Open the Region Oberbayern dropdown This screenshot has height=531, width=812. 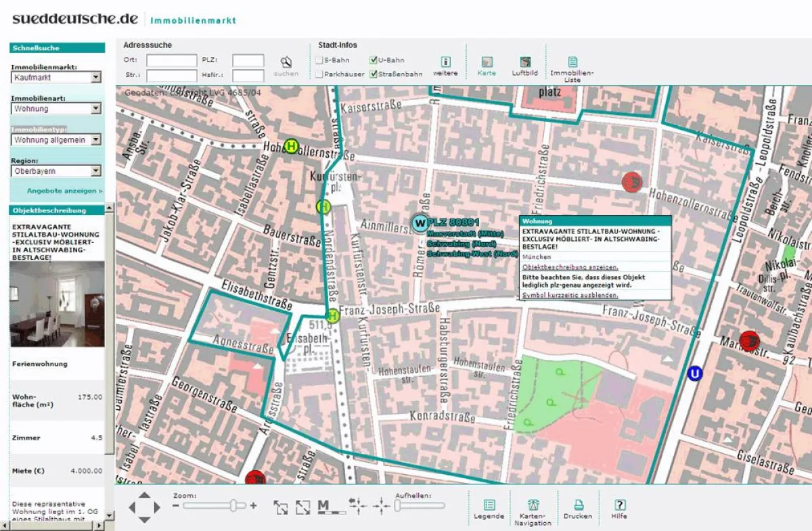pos(95,171)
